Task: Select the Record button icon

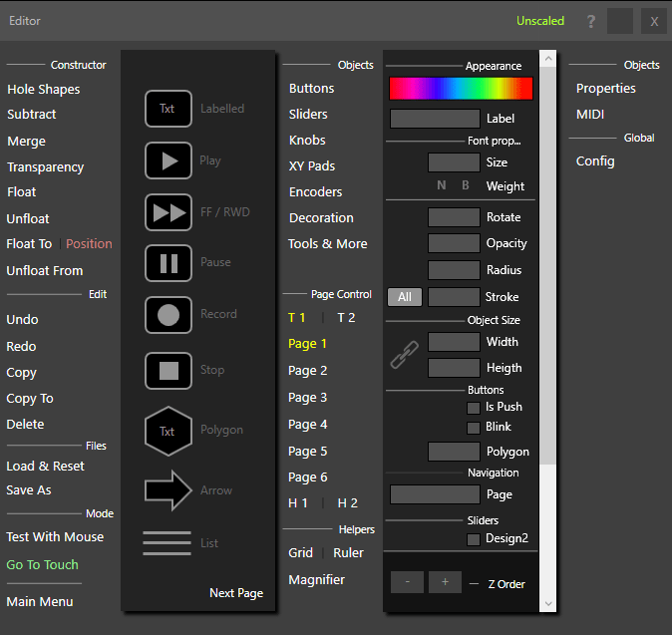Action: click(x=168, y=315)
